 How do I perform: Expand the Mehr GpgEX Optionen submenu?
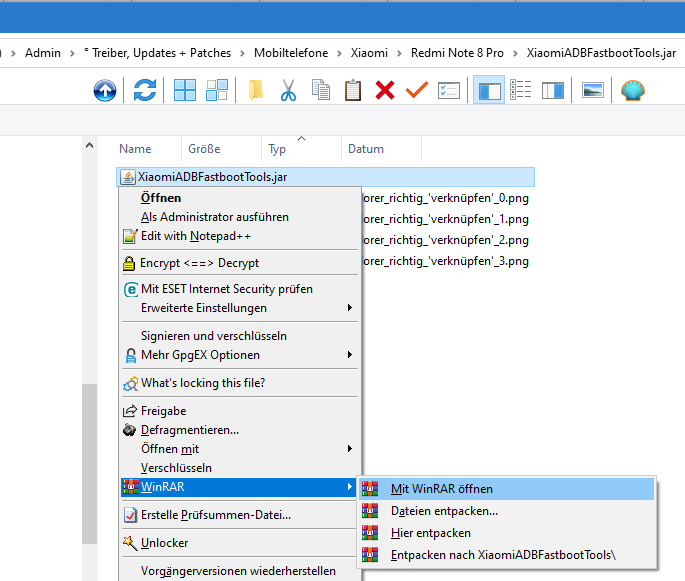(239, 355)
